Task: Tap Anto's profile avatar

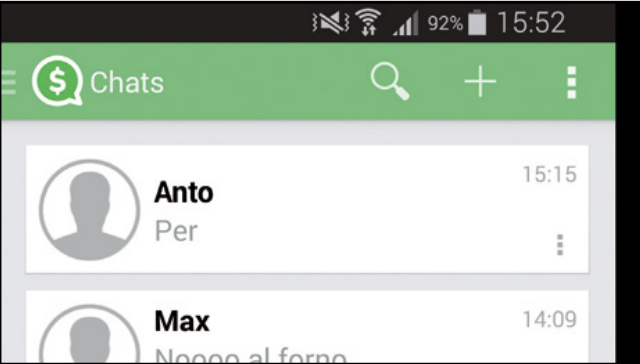Action: tap(90, 210)
